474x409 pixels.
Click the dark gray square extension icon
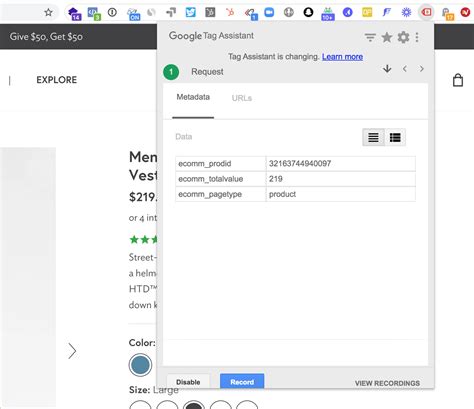coord(210,13)
